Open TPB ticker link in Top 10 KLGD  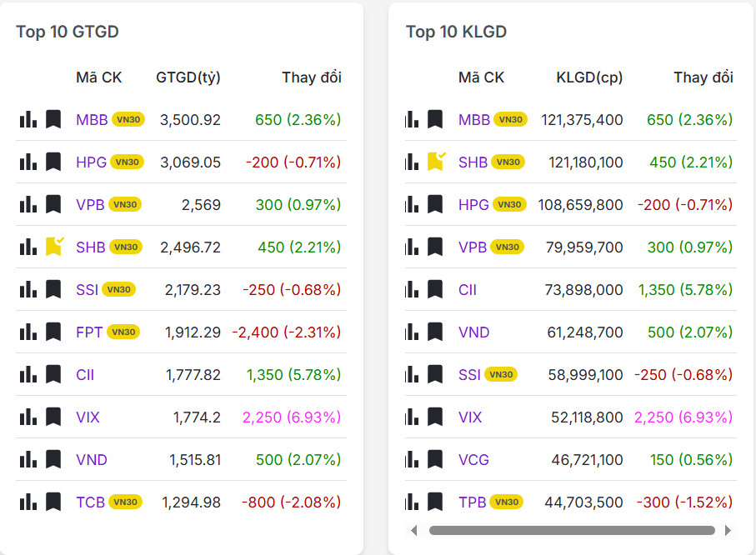(472, 502)
